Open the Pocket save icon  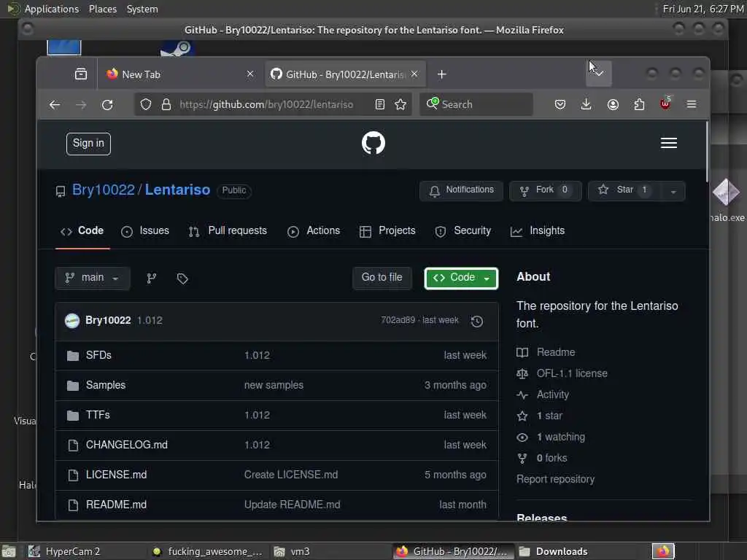click(x=560, y=104)
